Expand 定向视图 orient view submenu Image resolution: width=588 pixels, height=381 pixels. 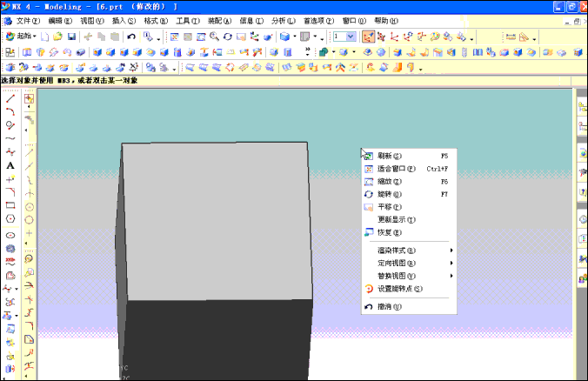coord(409,263)
